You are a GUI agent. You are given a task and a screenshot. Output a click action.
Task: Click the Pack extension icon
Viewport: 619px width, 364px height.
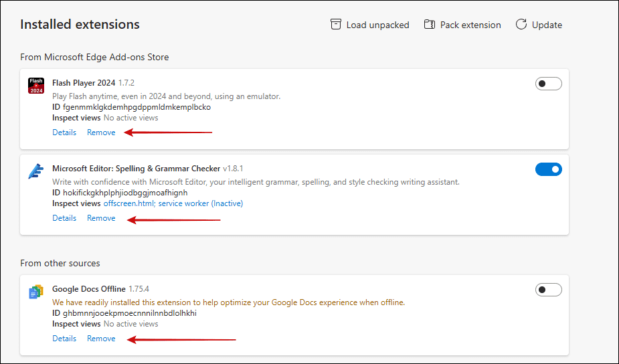click(x=430, y=25)
